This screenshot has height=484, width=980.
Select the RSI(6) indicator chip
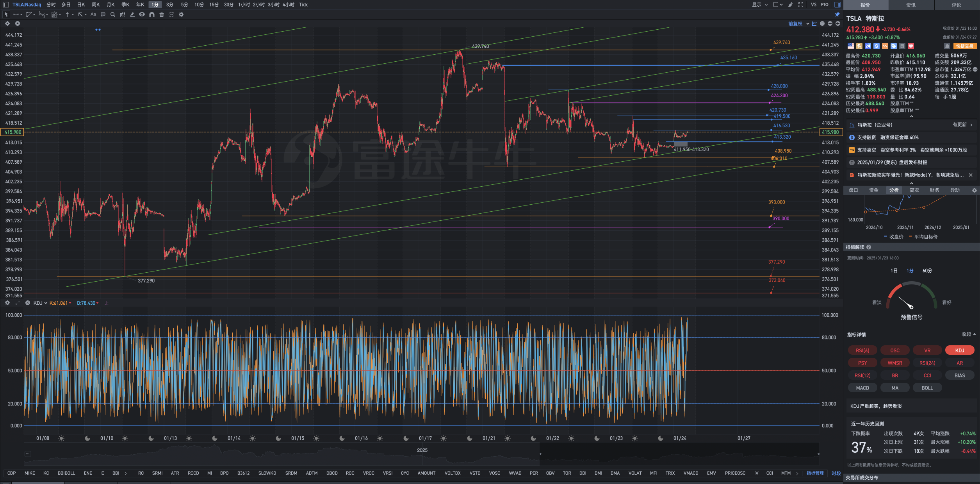862,350
